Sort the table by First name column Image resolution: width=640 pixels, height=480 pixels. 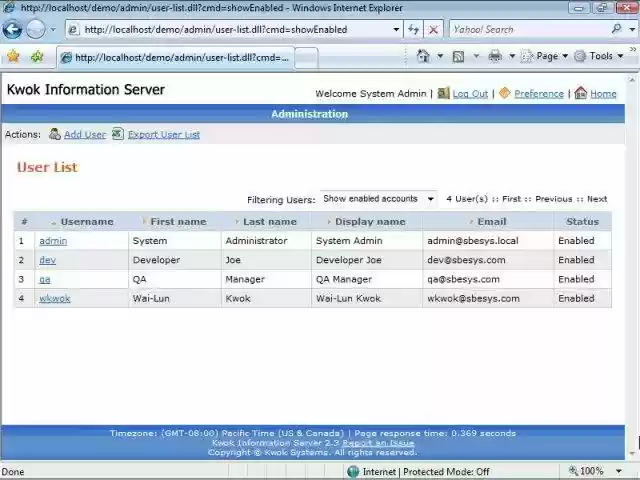[x=178, y=222]
